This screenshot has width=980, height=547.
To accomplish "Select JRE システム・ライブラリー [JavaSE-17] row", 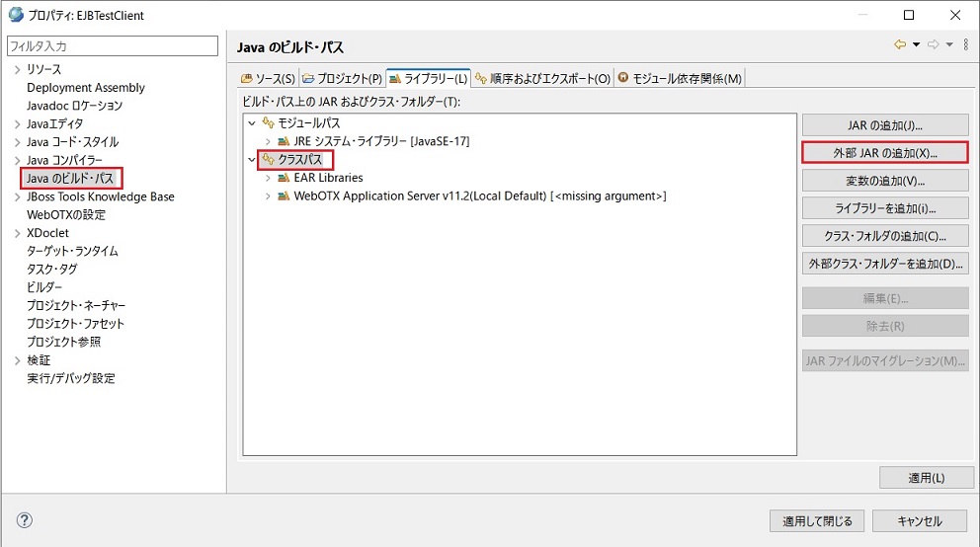I will tap(381, 141).
